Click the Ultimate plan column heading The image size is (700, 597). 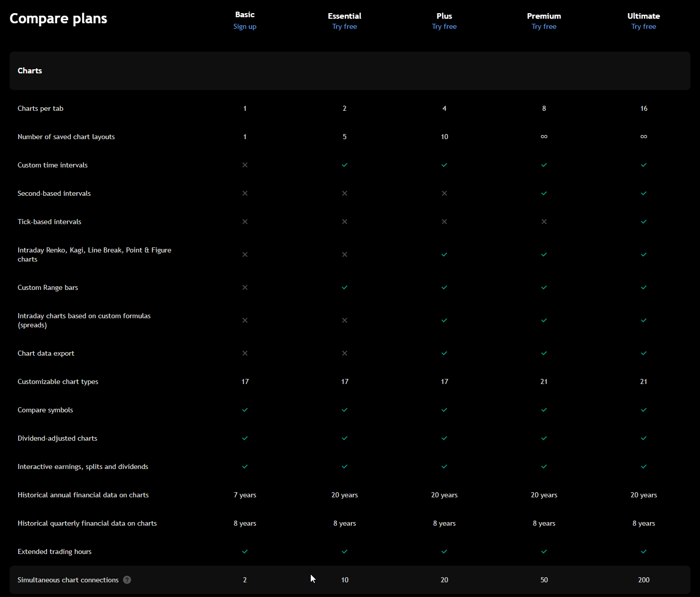(643, 16)
